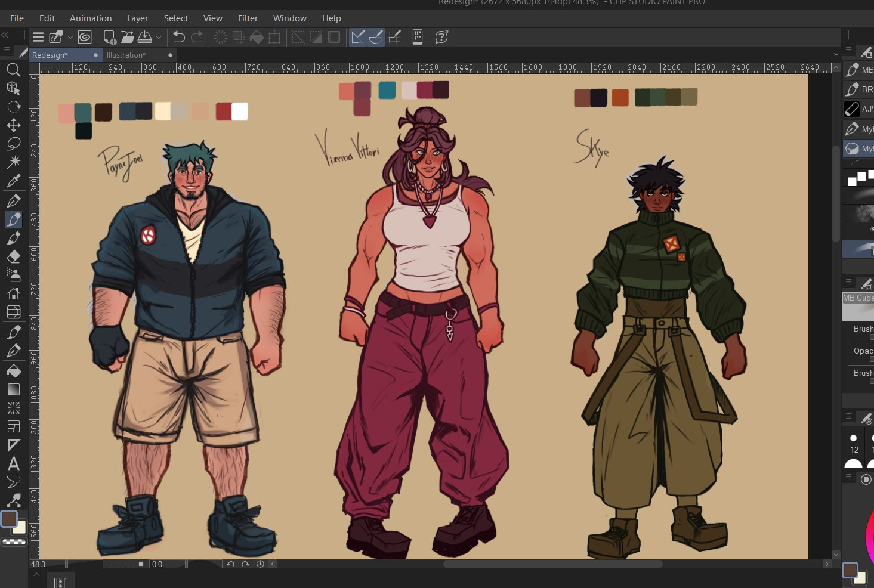Switch to the Illustration* canvas tab
Image resolution: width=874 pixels, height=588 pixels.
(126, 55)
